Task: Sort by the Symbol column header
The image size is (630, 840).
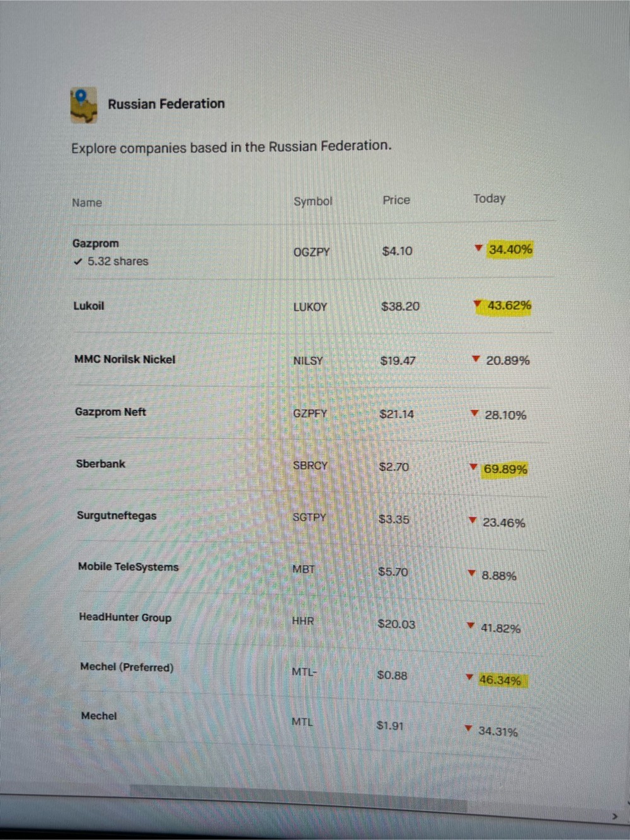Action: [313, 201]
